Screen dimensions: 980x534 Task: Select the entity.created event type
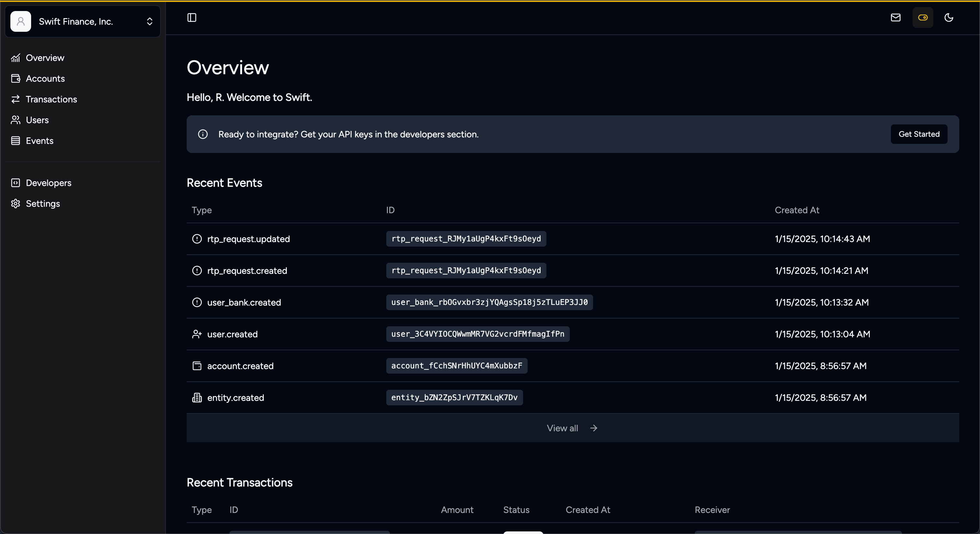pos(236,398)
